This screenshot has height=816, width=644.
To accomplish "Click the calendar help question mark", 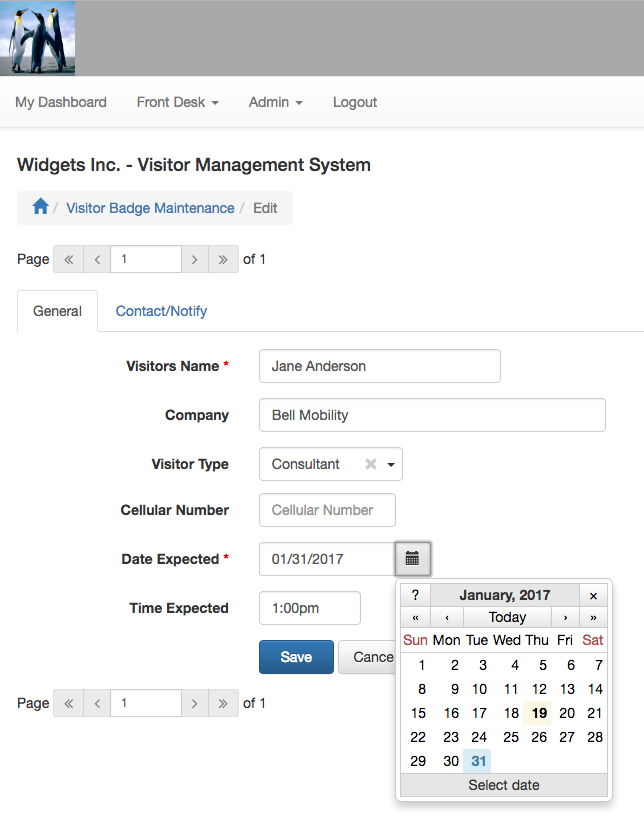I will point(415,595).
